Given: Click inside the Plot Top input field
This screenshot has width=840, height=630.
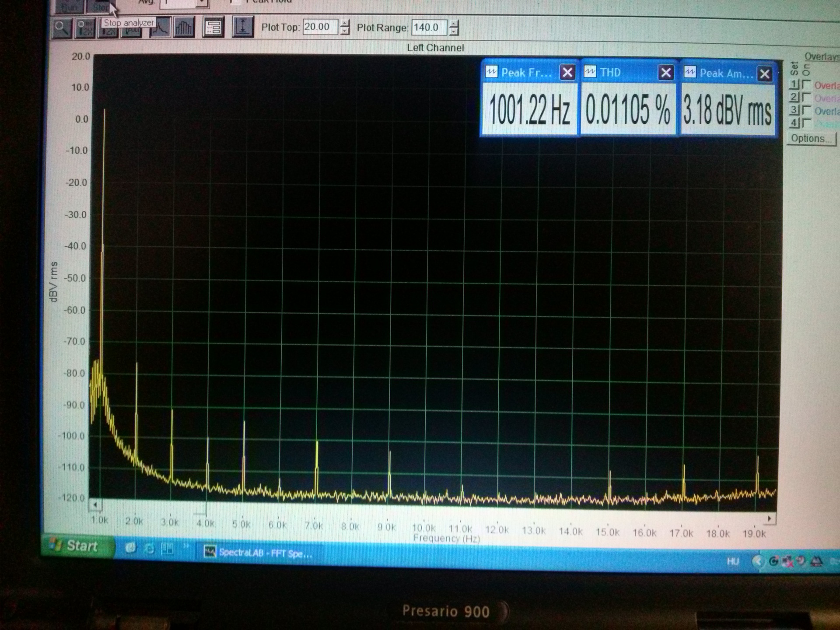Looking at the screenshot, I should tap(320, 27).
